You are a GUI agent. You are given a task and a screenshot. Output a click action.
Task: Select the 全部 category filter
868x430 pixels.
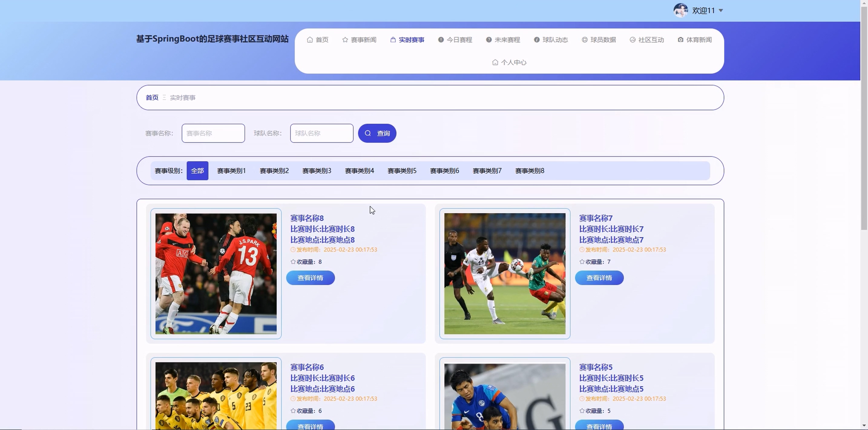(x=197, y=171)
